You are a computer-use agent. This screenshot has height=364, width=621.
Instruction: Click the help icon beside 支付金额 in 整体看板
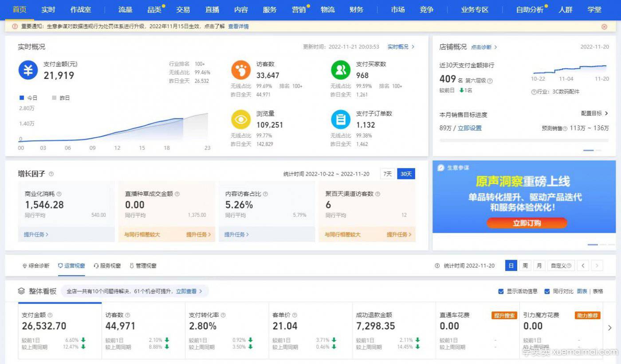click(x=50, y=315)
